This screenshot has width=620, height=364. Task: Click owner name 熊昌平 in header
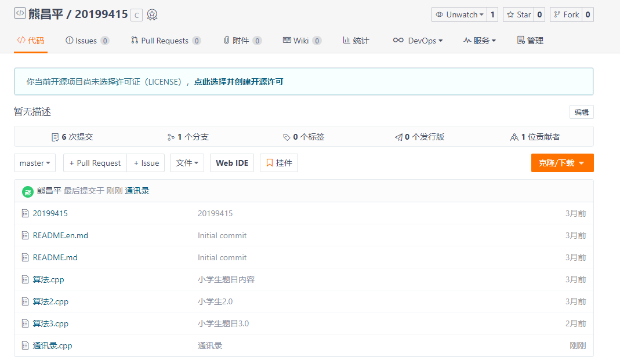coord(46,14)
